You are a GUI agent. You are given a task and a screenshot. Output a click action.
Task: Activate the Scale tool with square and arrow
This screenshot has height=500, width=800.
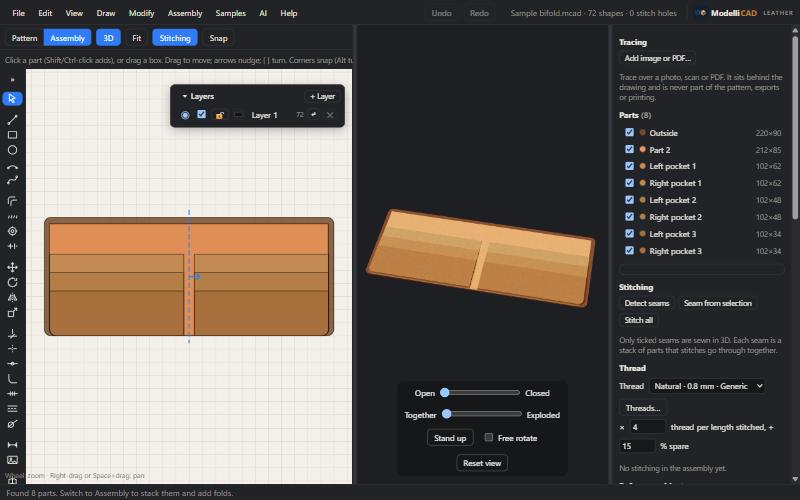(12, 313)
